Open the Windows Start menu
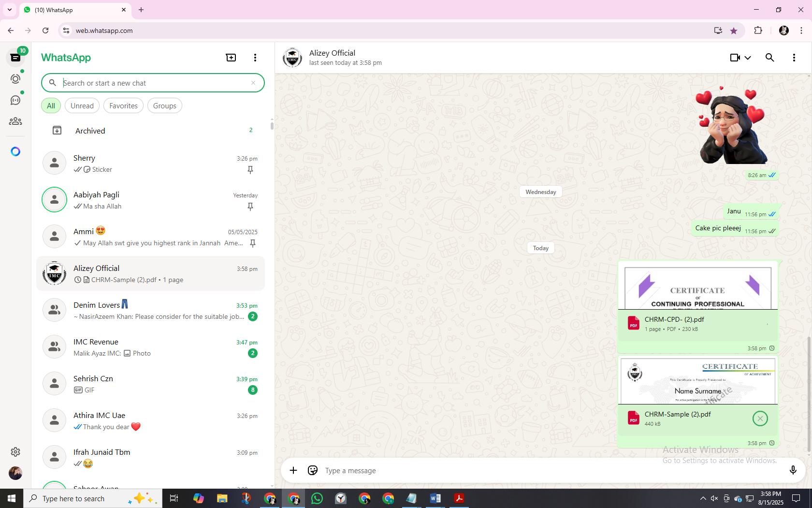 [x=12, y=498]
